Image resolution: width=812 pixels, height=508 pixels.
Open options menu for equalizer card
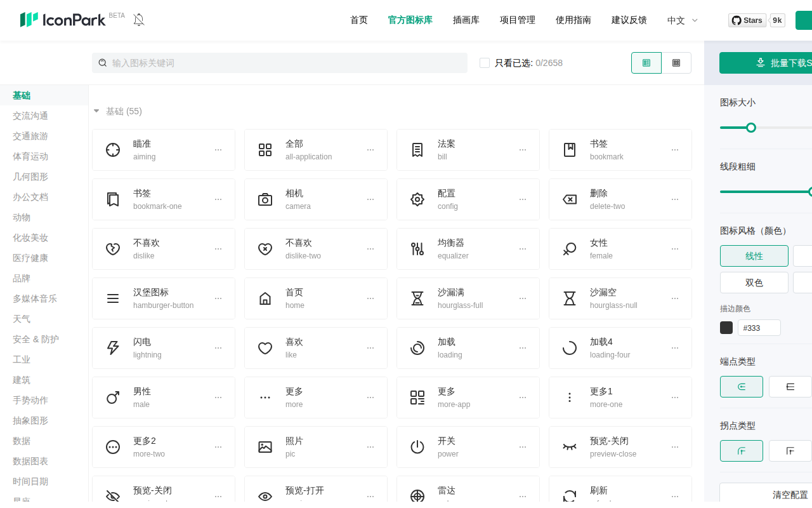tap(523, 249)
